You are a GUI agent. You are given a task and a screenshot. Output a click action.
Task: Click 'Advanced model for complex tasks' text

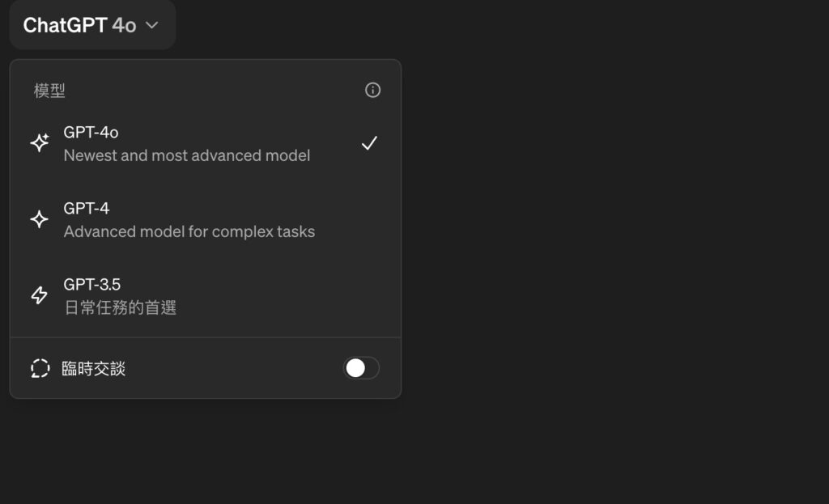(x=189, y=231)
